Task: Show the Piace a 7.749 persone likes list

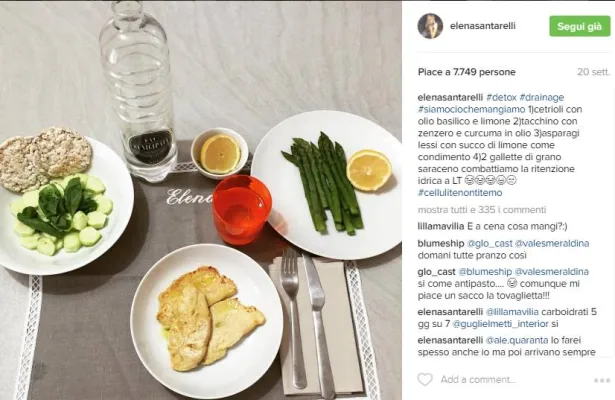Action: (467, 72)
